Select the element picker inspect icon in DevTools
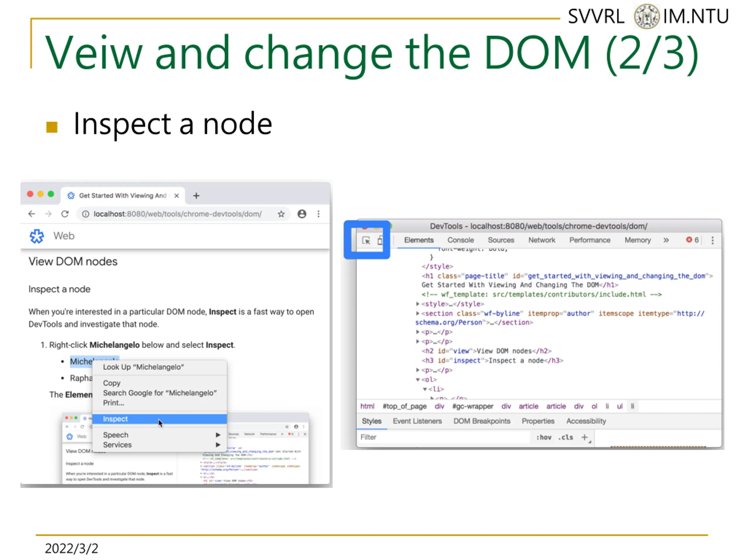The width and height of the screenshot is (747, 560). (x=366, y=240)
